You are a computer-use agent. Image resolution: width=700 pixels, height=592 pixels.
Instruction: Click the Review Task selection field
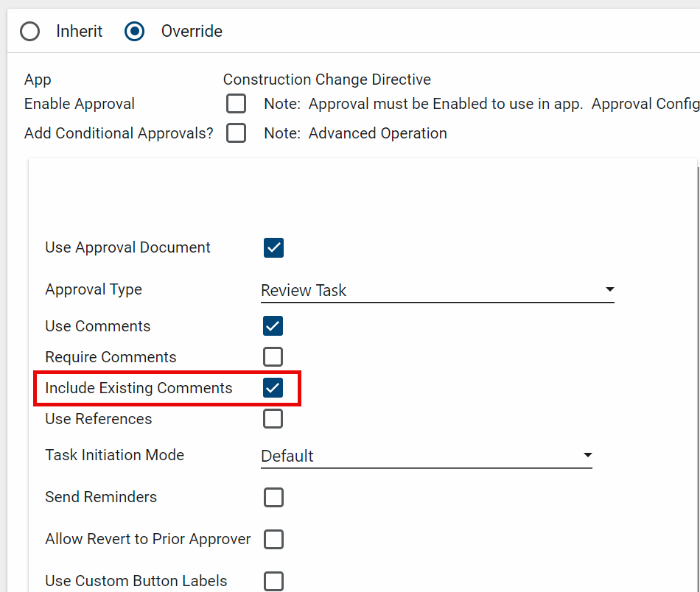point(427,290)
